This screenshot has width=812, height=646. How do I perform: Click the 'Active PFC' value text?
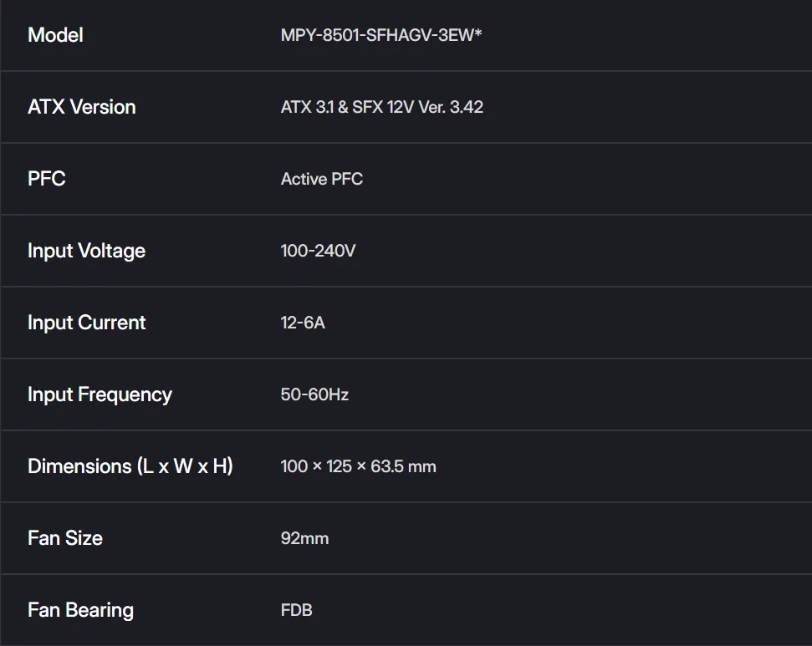321,179
